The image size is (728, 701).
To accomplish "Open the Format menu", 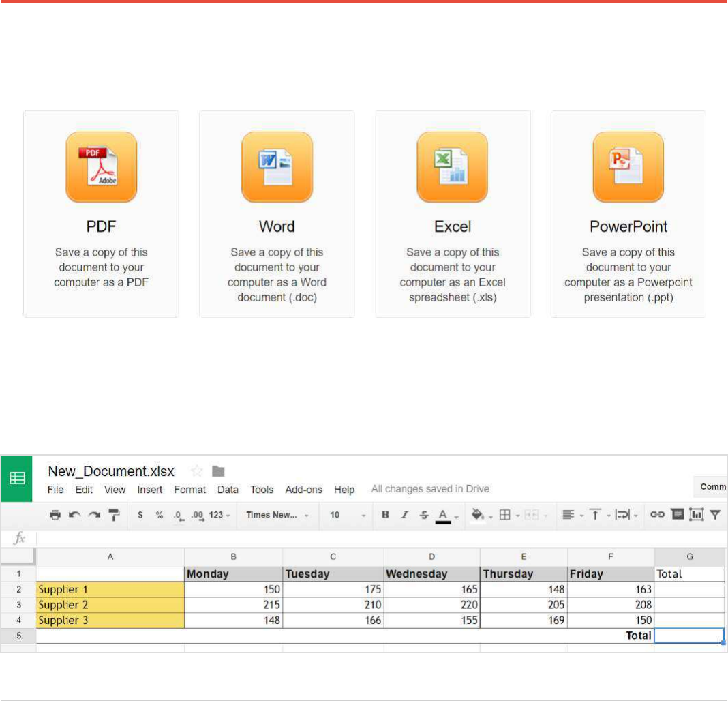I will (190, 490).
